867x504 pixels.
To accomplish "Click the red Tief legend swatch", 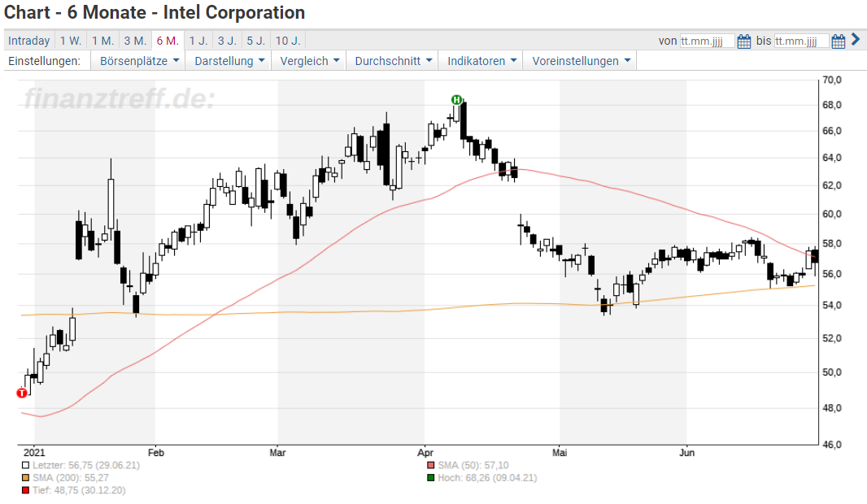I will [x=25, y=490].
